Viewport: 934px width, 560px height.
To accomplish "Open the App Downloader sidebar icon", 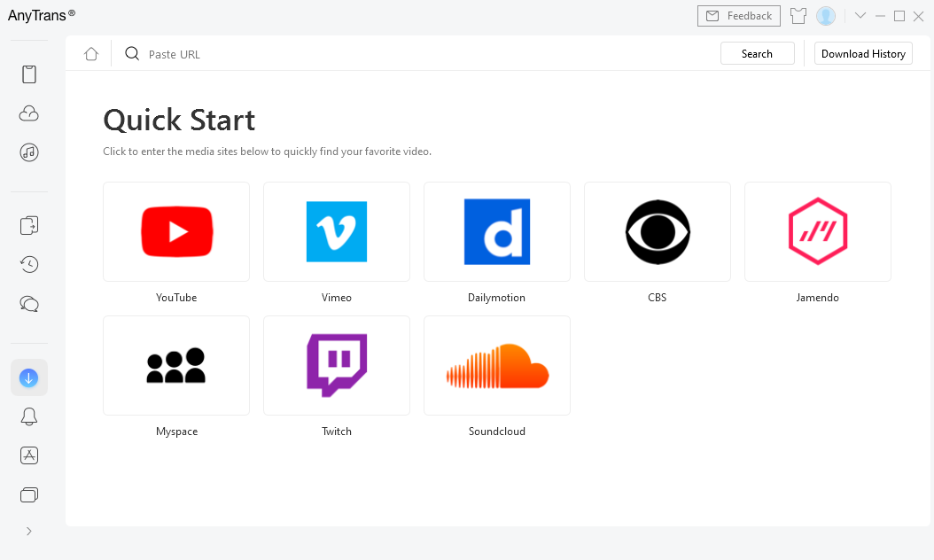I will tap(29, 455).
